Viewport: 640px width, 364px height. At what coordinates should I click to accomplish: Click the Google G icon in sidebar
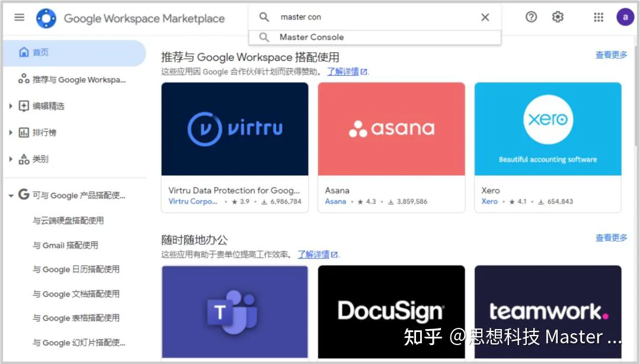click(24, 195)
